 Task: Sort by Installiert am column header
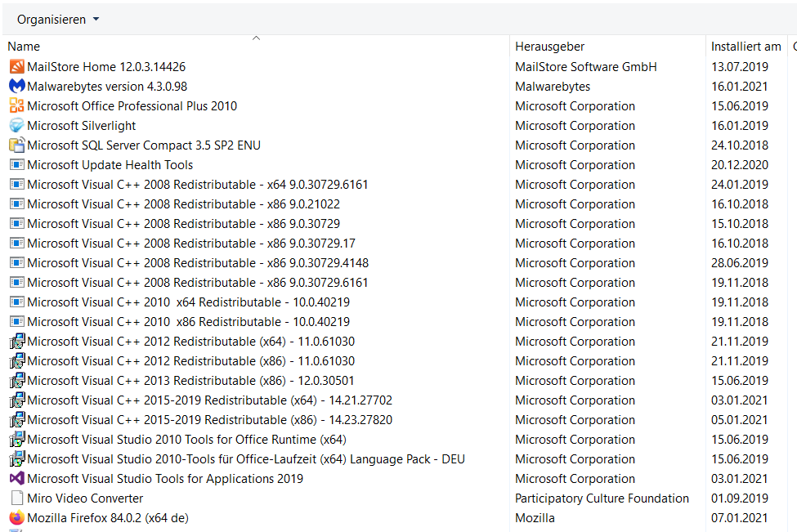point(746,47)
